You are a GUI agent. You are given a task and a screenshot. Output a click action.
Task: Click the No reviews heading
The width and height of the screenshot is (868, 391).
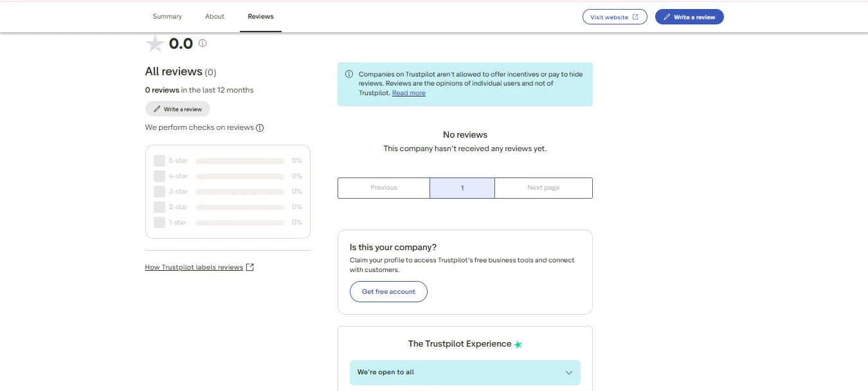465,135
